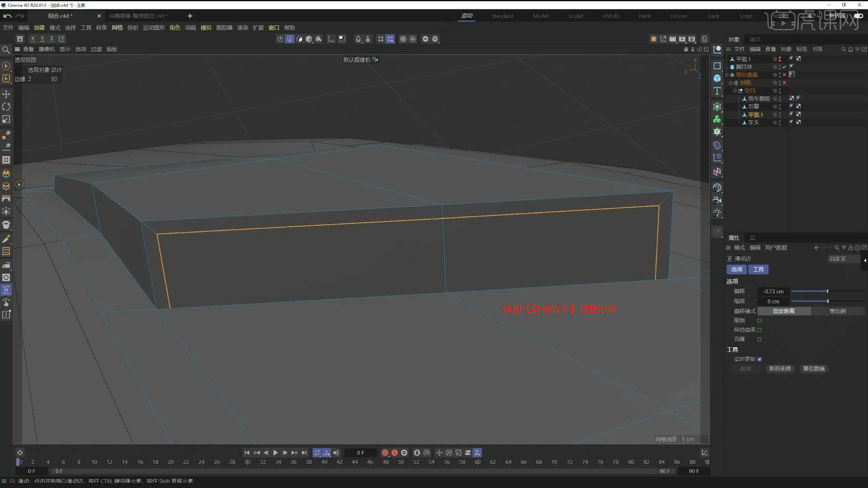Click undo arrow in title bar
The height and width of the screenshot is (488, 868).
(x=7, y=16)
